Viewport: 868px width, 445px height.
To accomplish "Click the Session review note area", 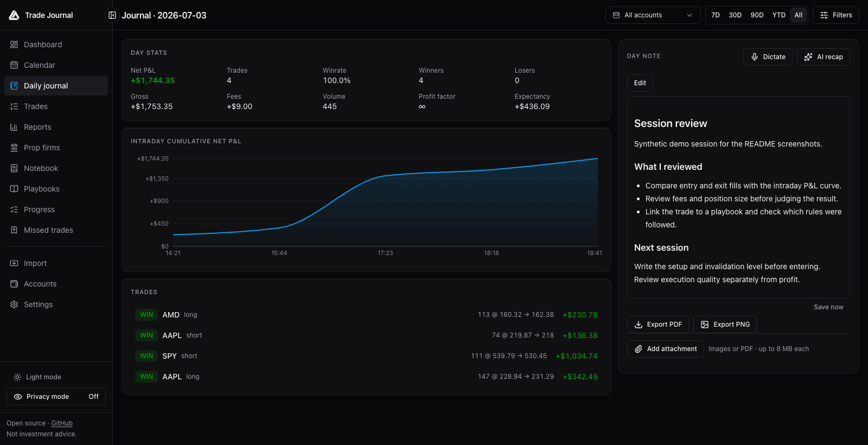I will [x=738, y=198].
